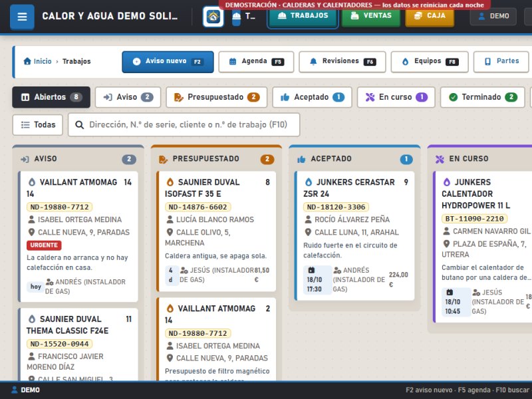Go to Inicio breadcrumb link
532x399 pixels.
click(38, 61)
